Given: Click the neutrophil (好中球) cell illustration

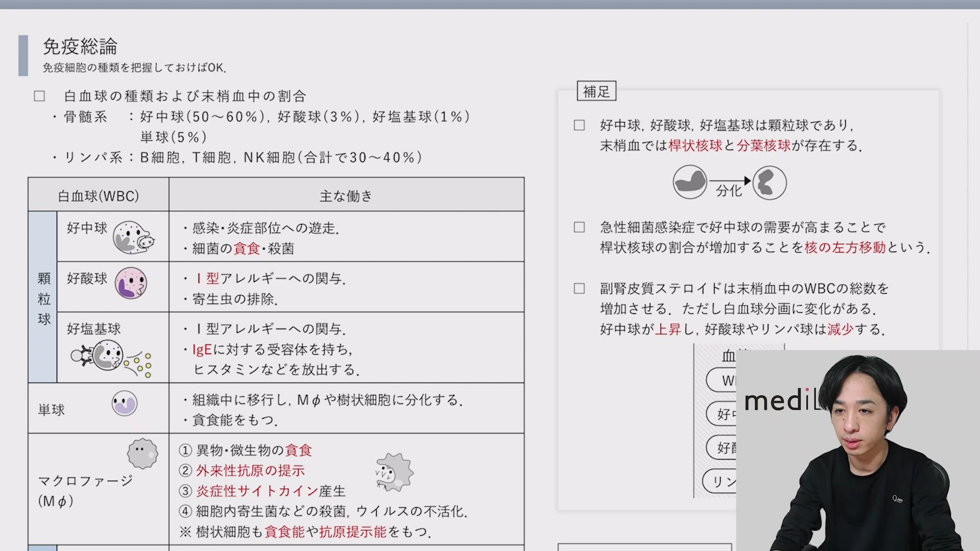Looking at the screenshot, I should click(133, 237).
